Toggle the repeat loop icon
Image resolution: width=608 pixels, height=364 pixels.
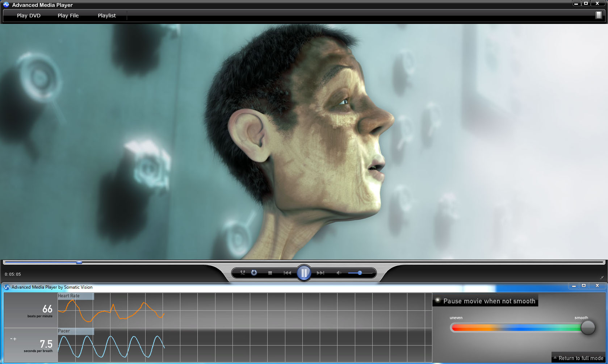(254, 273)
